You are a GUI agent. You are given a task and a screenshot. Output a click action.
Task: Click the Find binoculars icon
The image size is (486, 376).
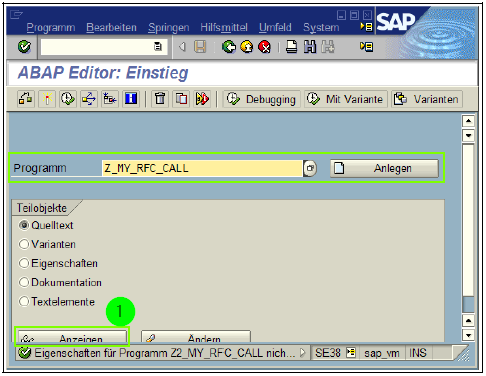pos(310,47)
